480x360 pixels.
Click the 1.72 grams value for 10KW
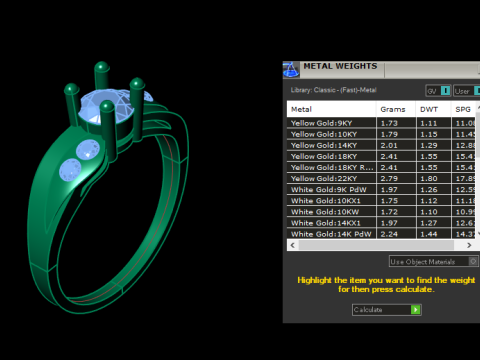tap(389, 212)
